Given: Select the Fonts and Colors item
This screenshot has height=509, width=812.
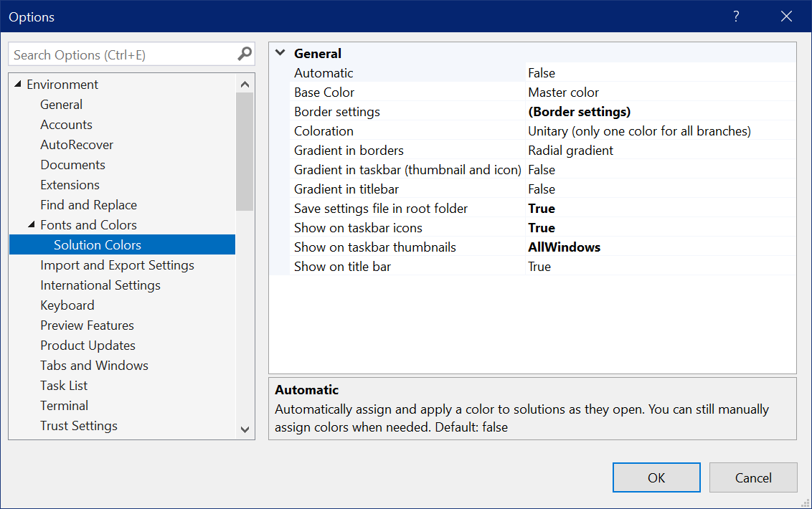Looking at the screenshot, I should (88, 225).
